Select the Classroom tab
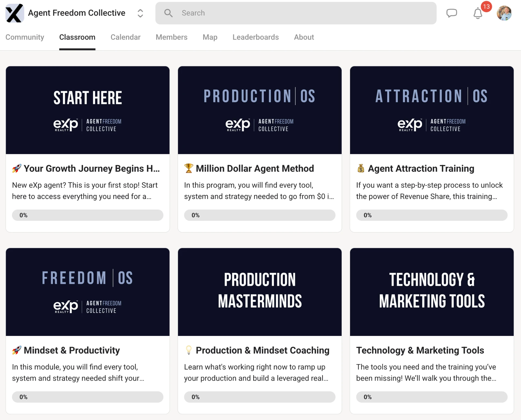The height and width of the screenshot is (420, 521). (77, 37)
